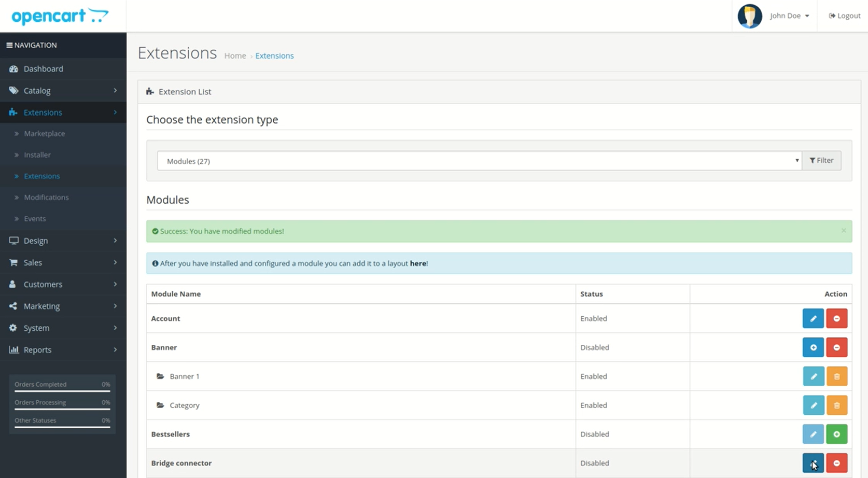Screen dimensions: 868x478
Task: Uninstall the Account module with red button
Action: tap(836, 318)
